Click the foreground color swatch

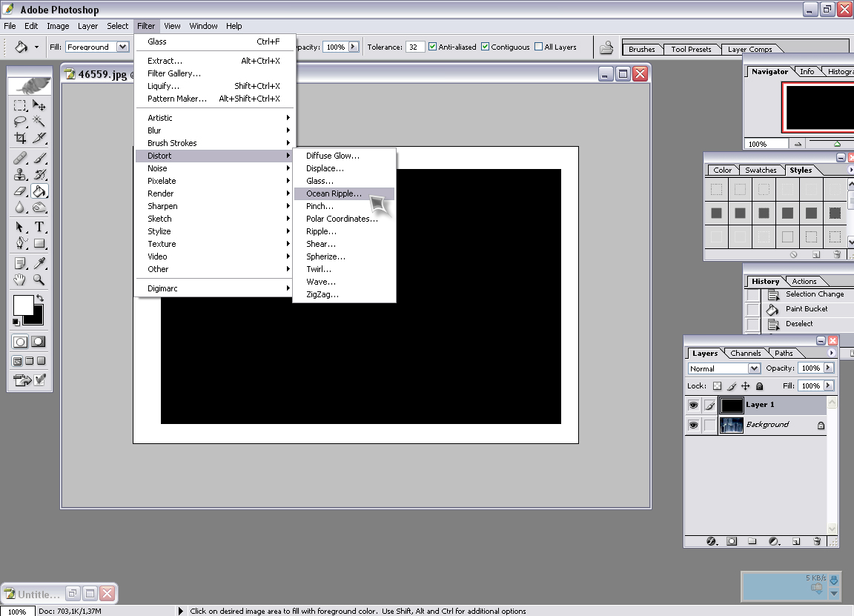click(x=23, y=305)
